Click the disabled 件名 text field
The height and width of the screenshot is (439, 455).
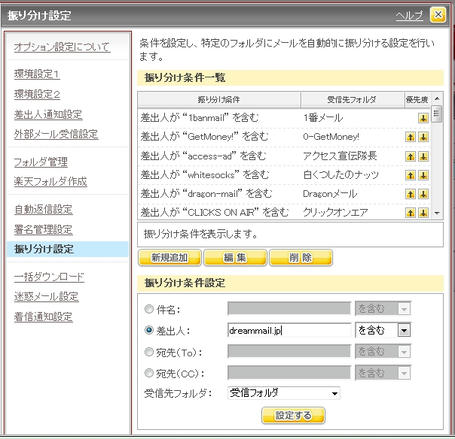click(289, 309)
